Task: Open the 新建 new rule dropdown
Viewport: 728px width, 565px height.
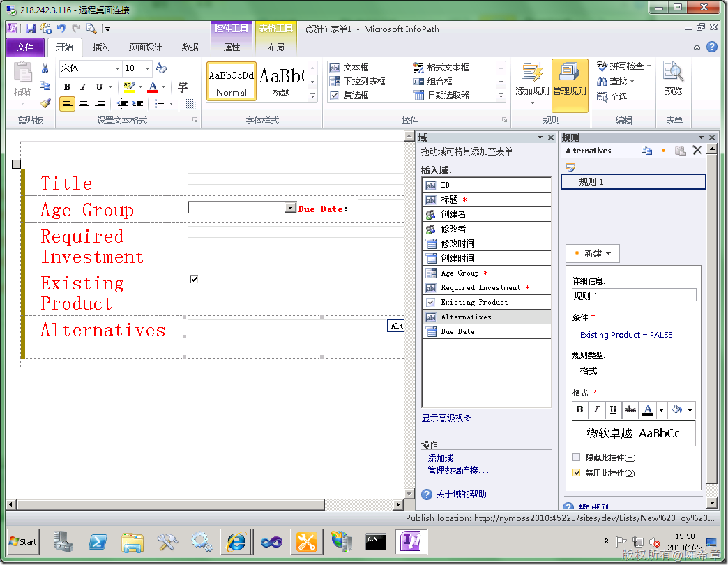Action: pyautogui.click(x=593, y=253)
